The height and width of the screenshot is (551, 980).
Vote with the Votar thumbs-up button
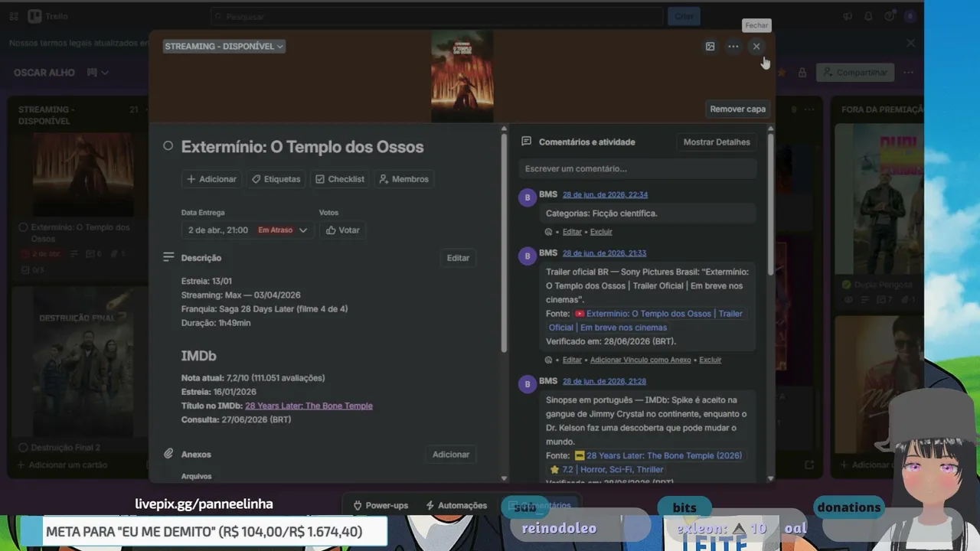(342, 230)
